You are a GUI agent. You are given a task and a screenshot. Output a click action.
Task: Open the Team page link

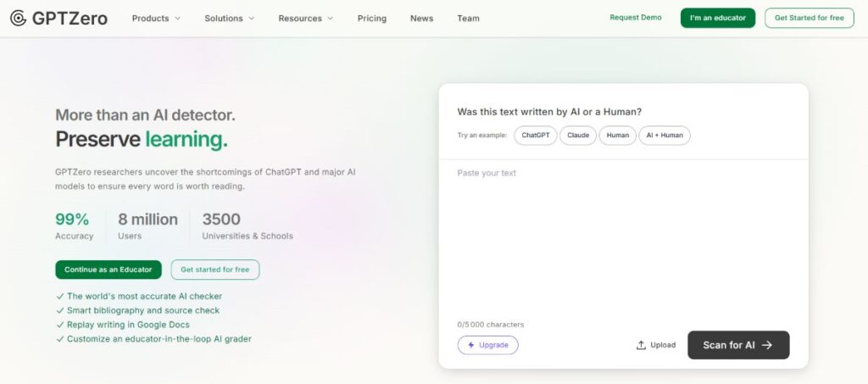(468, 19)
